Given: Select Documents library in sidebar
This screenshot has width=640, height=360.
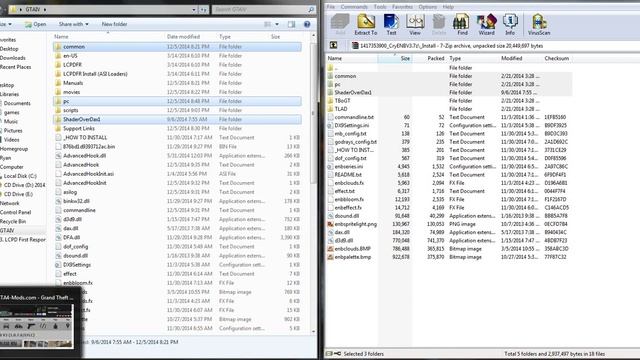Looking at the screenshot, I should point(17,103).
